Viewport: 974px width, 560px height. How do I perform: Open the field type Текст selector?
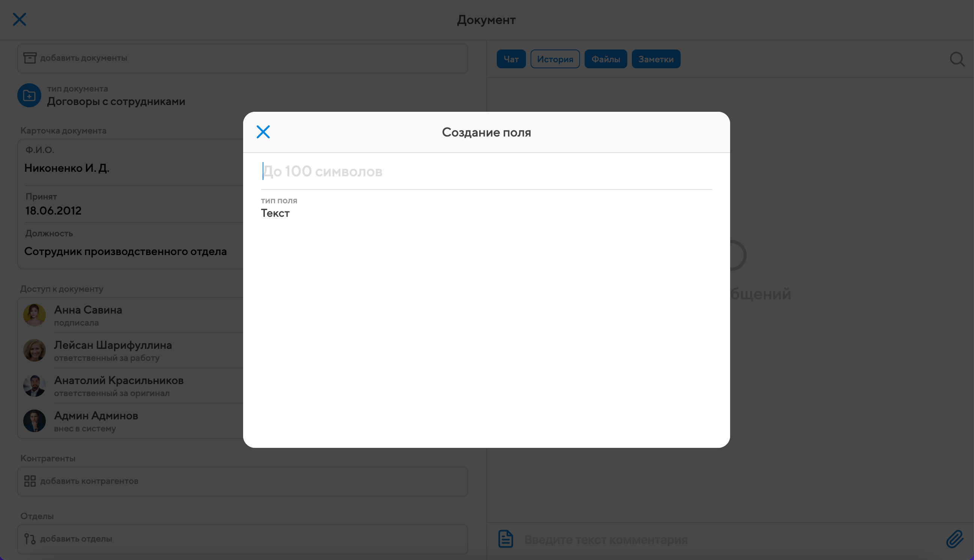point(275,213)
